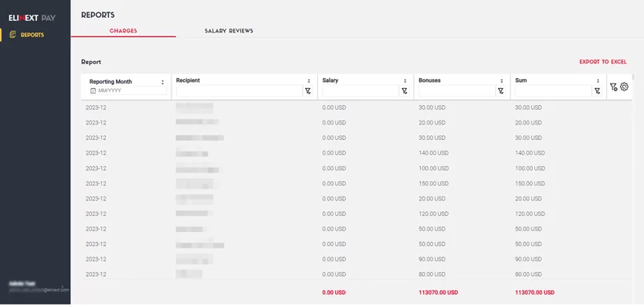Open the Sum column filter icon
This screenshot has height=307, width=644.
coord(597,91)
